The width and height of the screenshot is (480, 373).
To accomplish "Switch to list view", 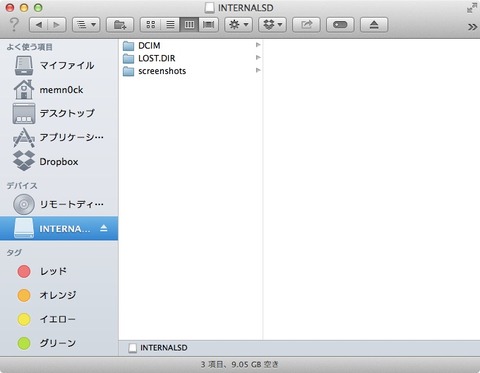I will tap(170, 25).
